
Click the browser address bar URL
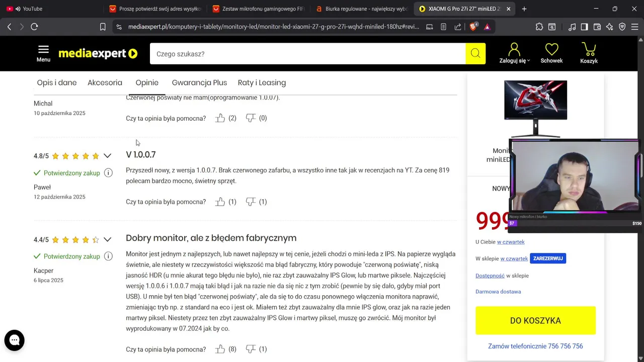(x=273, y=27)
